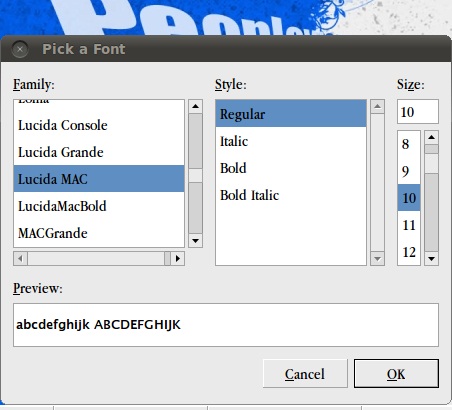Pick font size 9
This screenshot has width=452, height=410.
click(x=409, y=171)
